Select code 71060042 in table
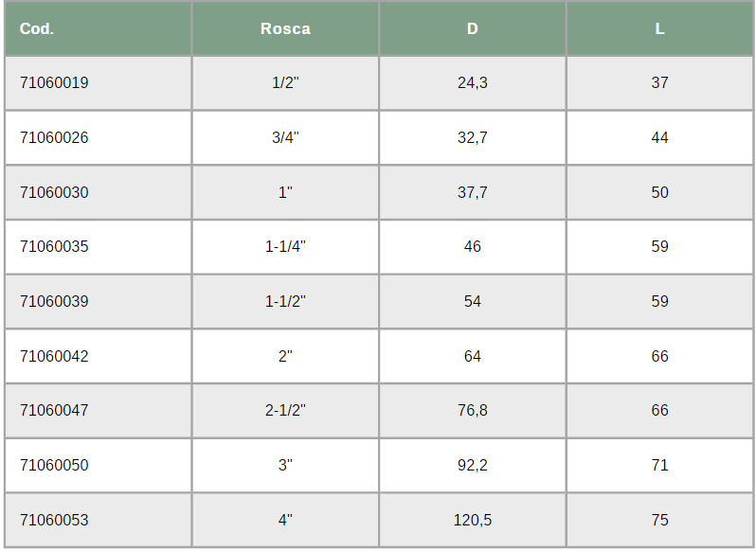This screenshot has height=551, width=756. pyautogui.click(x=54, y=356)
